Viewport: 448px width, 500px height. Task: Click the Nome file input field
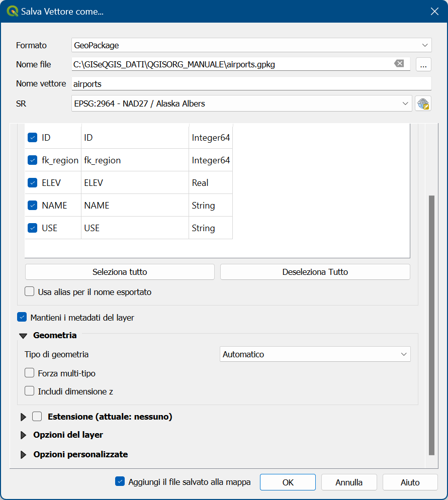coord(240,64)
